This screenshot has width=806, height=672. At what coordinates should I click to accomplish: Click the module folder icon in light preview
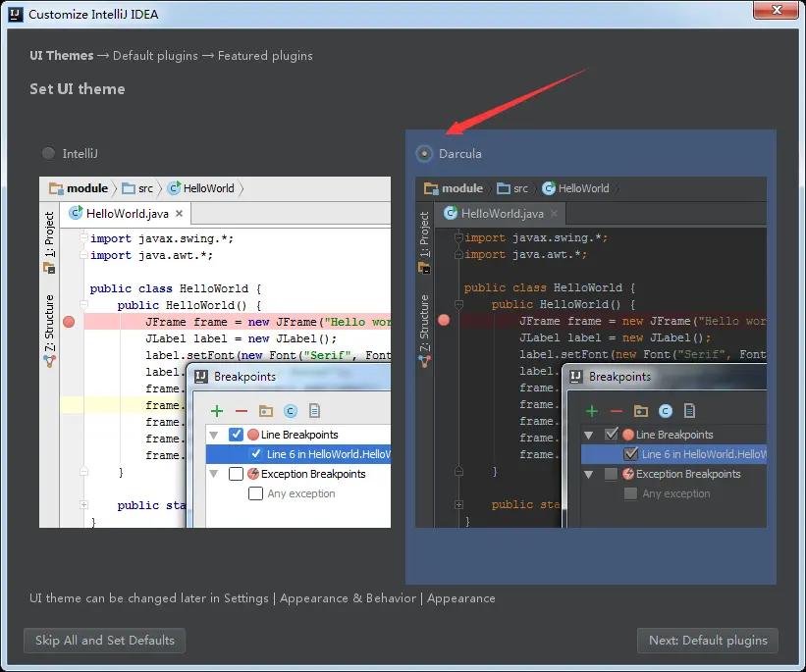click(x=56, y=188)
